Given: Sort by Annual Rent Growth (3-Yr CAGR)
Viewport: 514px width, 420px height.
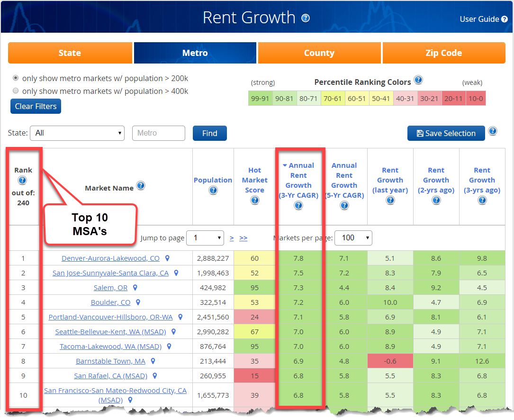Looking at the screenshot, I should [298, 181].
